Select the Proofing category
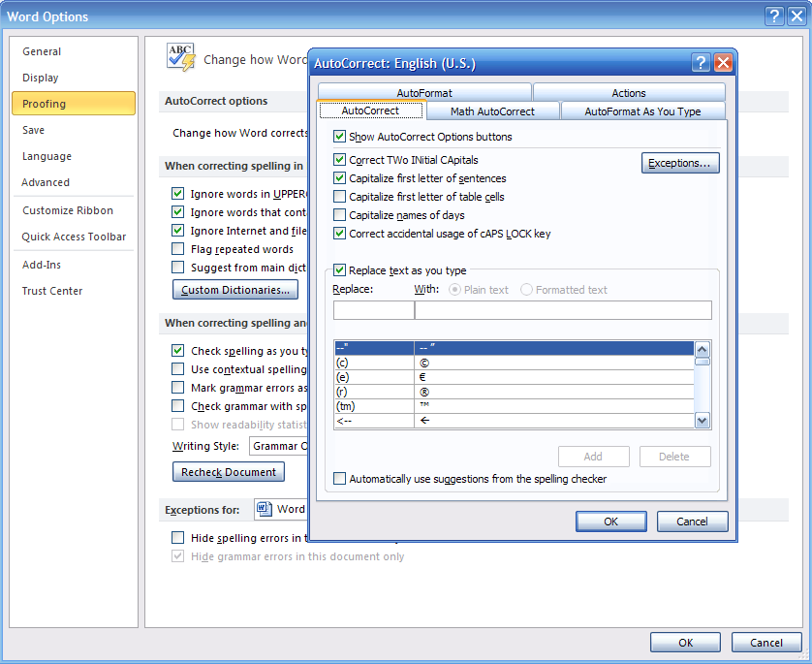The width and height of the screenshot is (812, 664). [x=74, y=104]
